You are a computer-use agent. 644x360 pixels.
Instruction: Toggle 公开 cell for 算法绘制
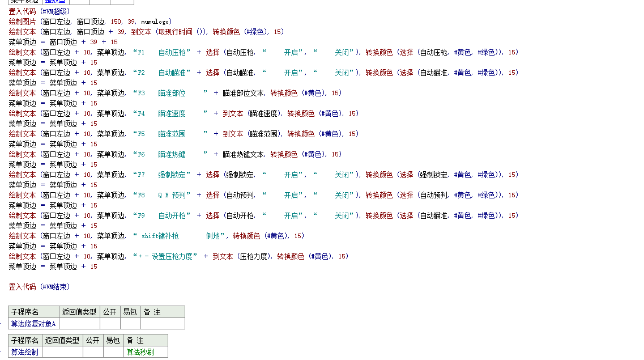point(93,352)
